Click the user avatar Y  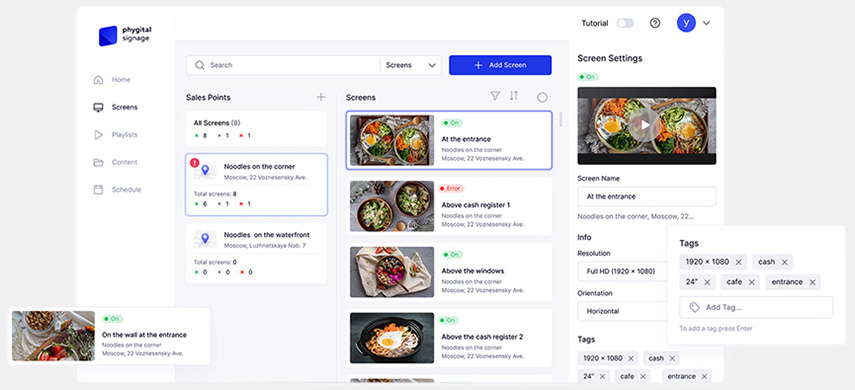[686, 23]
